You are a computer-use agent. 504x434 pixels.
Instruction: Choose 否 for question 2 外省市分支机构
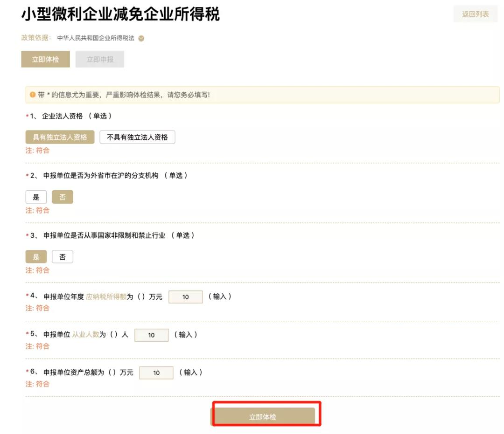(x=63, y=197)
